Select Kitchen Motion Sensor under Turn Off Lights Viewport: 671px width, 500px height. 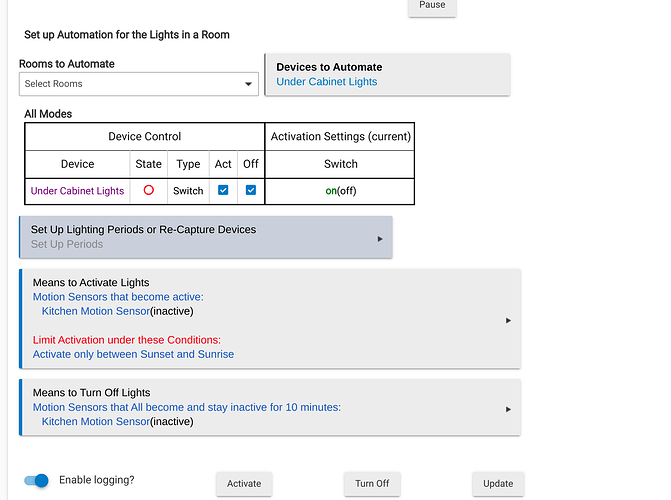[117, 422]
